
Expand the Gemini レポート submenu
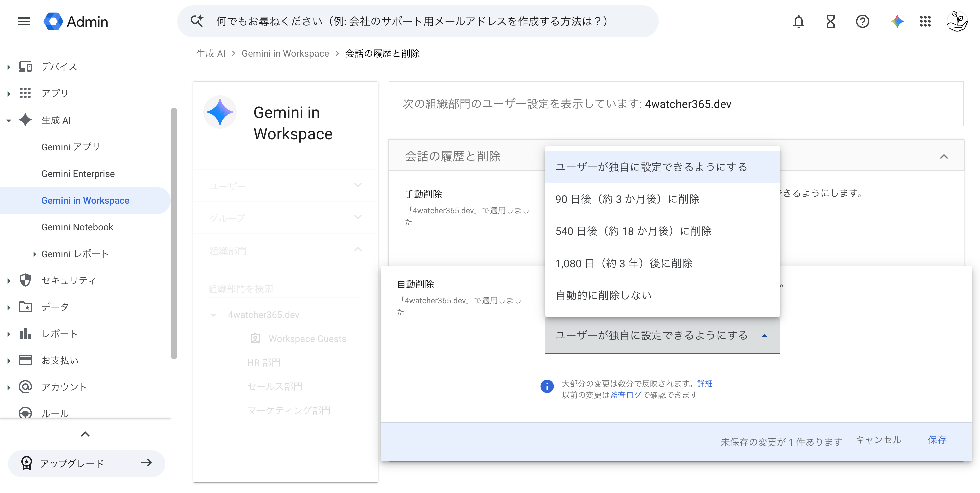tap(34, 254)
